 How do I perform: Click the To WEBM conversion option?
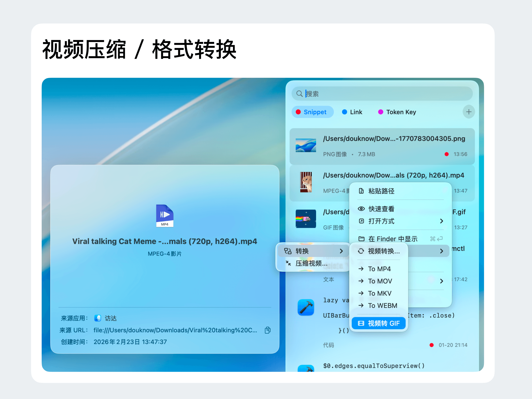point(382,305)
